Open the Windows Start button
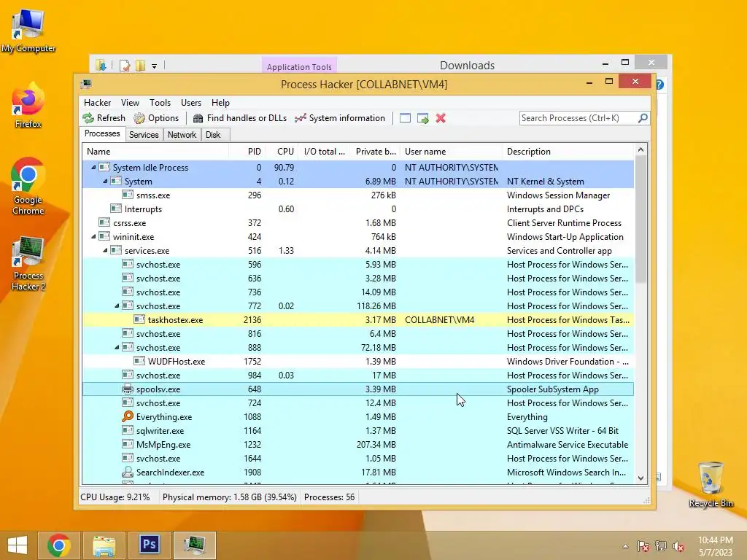The height and width of the screenshot is (560, 747). [x=18, y=545]
